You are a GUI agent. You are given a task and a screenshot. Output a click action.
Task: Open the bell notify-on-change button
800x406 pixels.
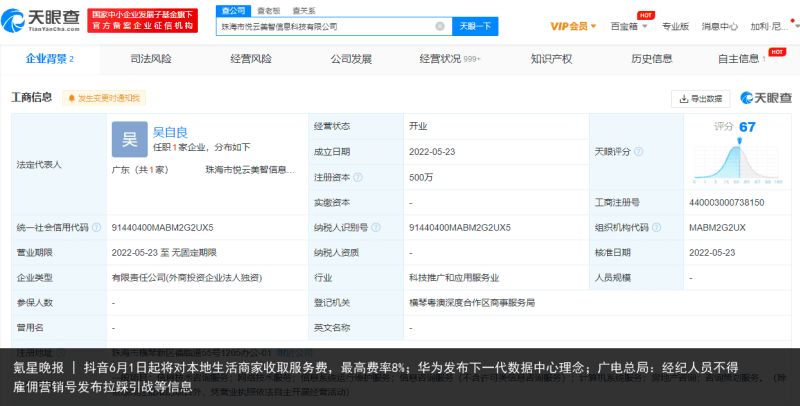[104, 98]
